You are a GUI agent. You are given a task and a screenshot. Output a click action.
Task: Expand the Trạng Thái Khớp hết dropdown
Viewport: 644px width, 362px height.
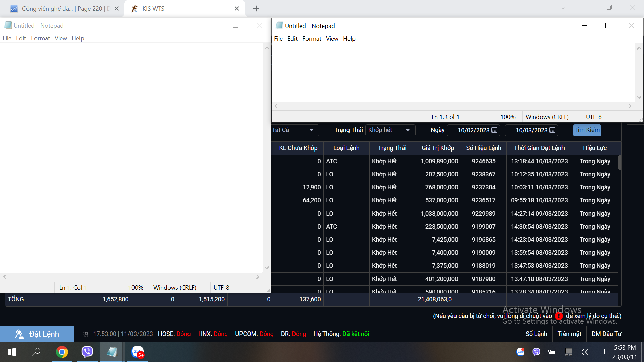click(408, 130)
